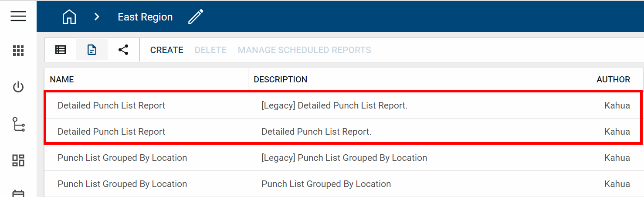Viewport: 644px width, 197px height.
Task: Click the power icon in sidebar
Action: click(x=18, y=87)
